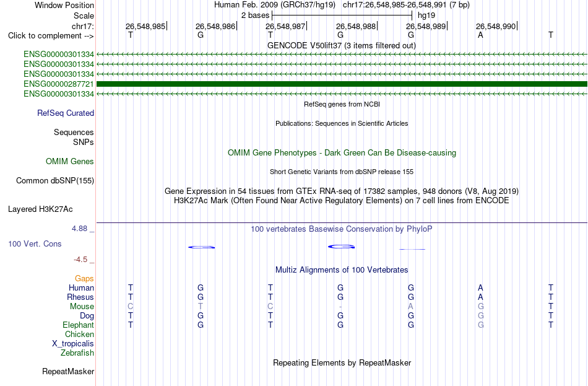Image resolution: width=588 pixels, height=386 pixels.
Task: Open 'Publications: Sequences in Scientific Articles' title
Action: pos(342,123)
